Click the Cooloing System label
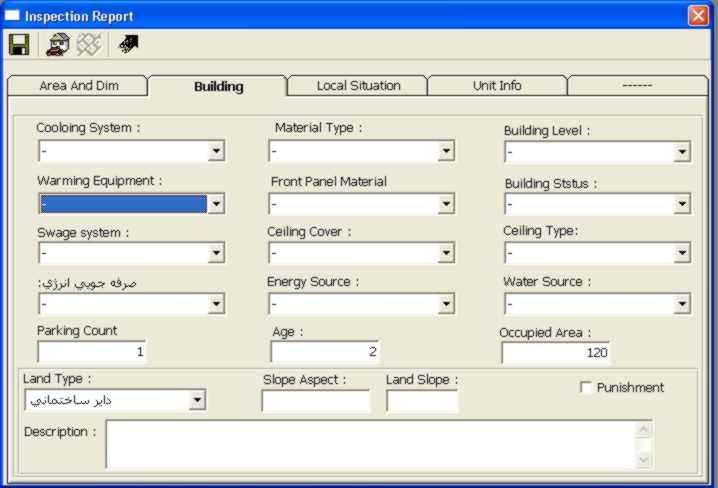This screenshot has width=718, height=488. [x=88, y=128]
